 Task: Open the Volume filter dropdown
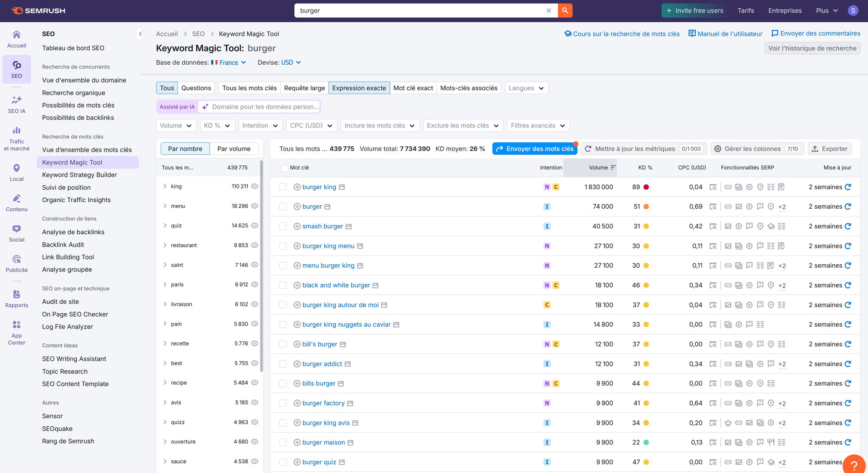(176, 125)
